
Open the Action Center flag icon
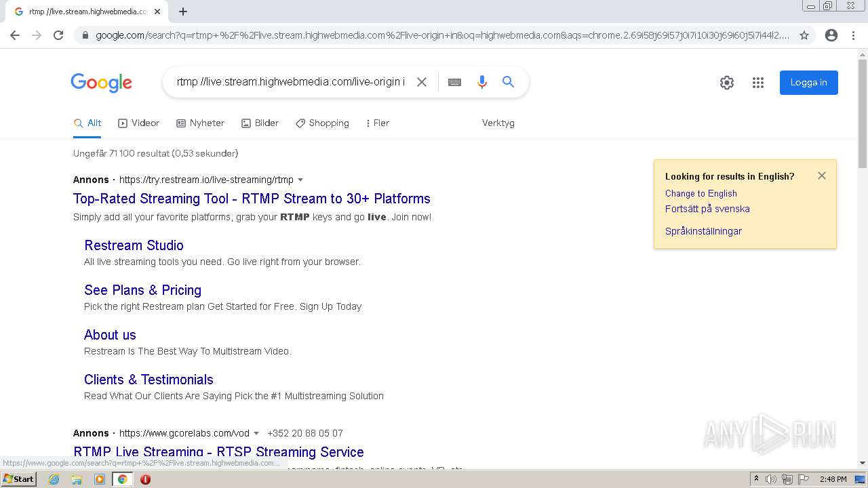804,479
